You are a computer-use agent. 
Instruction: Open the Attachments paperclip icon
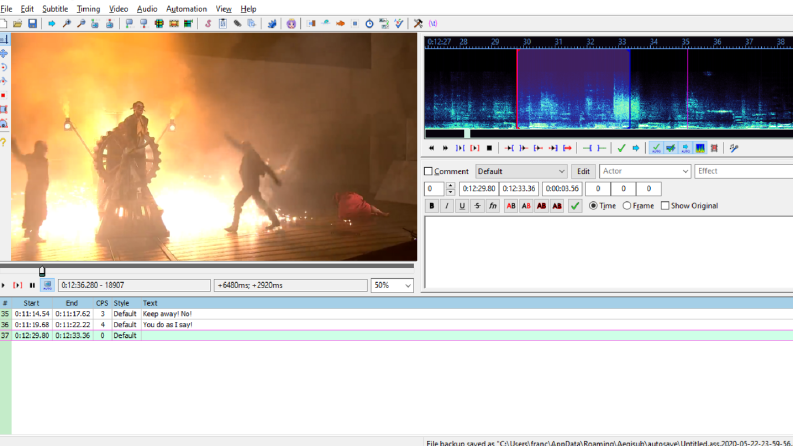coord(237,23)
